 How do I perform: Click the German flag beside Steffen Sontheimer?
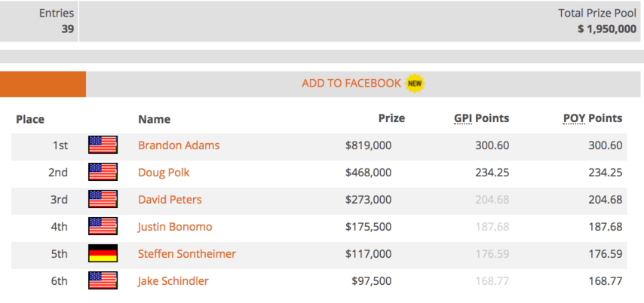click(x=103, y=253)
